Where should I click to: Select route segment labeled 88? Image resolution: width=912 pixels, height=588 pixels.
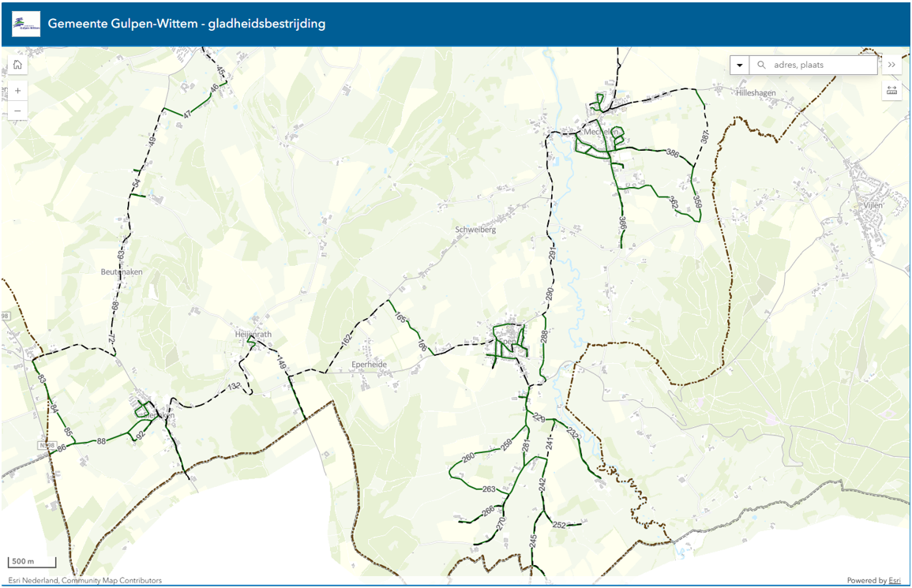pos(101,441)
